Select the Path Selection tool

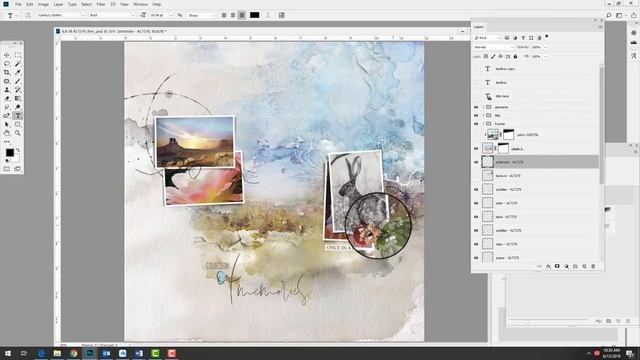point(7,124)
